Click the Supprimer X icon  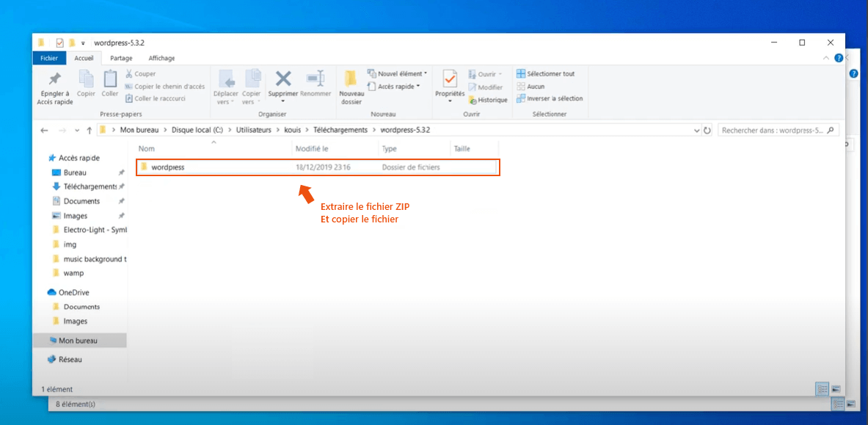283,78
